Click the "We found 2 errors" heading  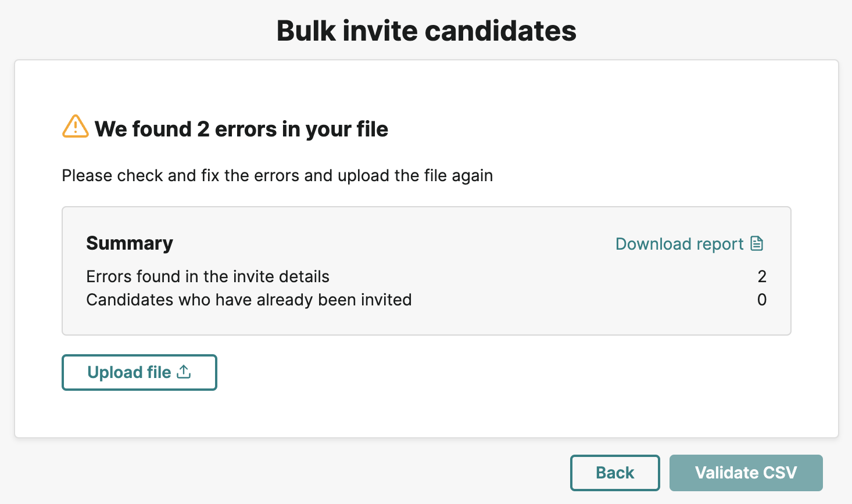pos(241,129)
